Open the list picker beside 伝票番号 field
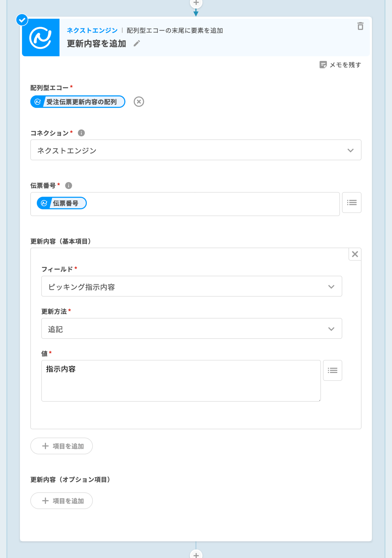This screenshot has height=558, width=392. pos(351,203)
